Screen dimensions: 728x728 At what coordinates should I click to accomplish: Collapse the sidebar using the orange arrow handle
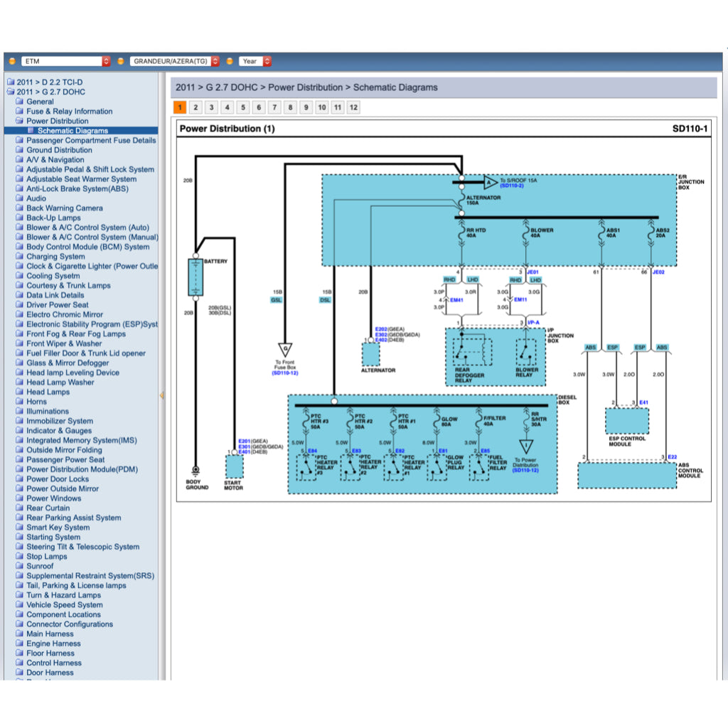coord(161,395)
